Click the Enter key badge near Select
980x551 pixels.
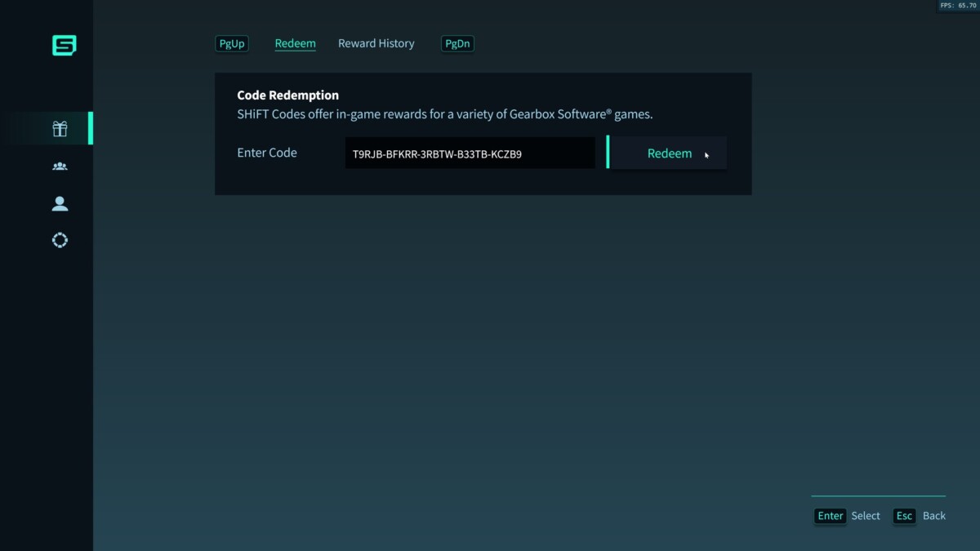(x=830, y=516)
